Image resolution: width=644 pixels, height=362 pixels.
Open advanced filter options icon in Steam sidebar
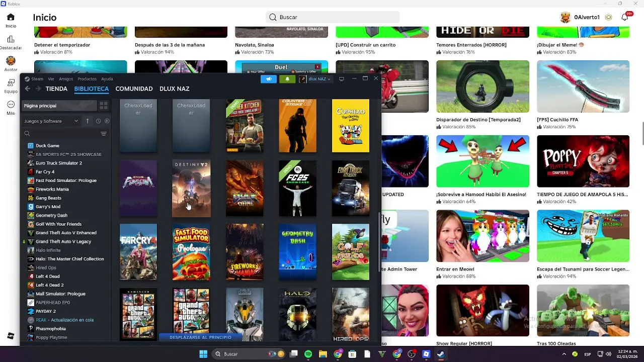point(104,133)
